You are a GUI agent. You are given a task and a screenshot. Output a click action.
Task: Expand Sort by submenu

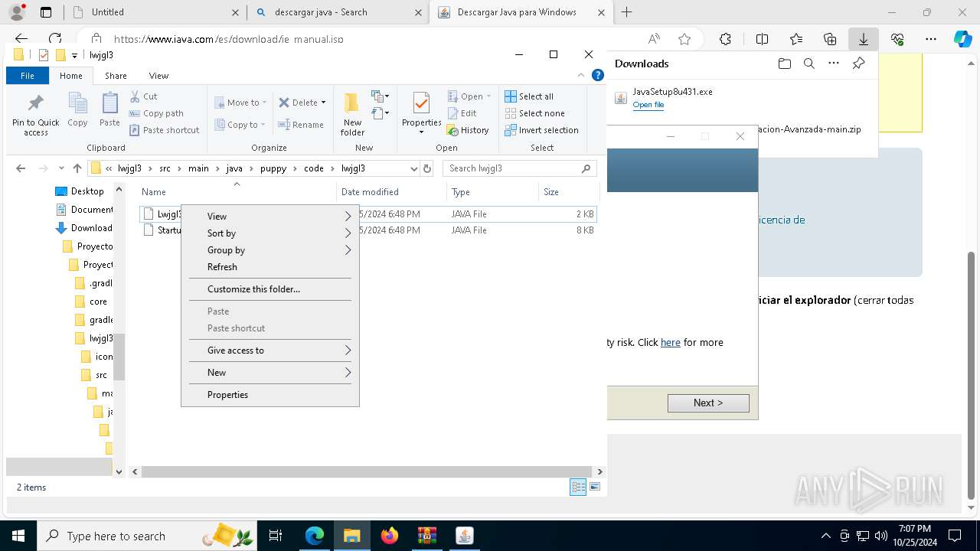[x=270, y=233]
